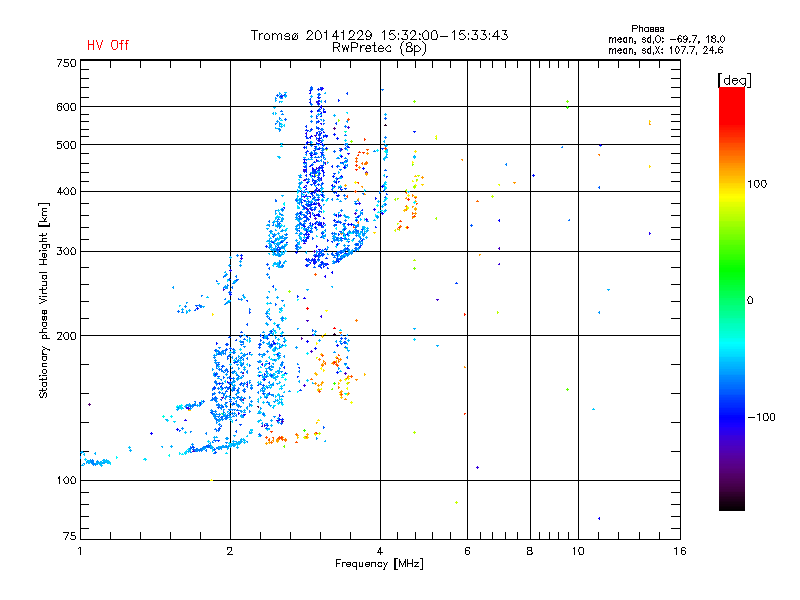
Task: Click the y-axis tick label '750'
Action: click(x=66, y=63)
